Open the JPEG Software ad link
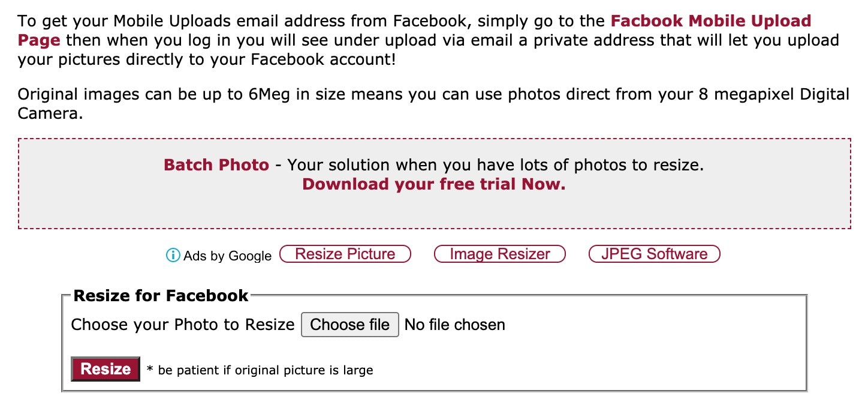 point(654,254)
